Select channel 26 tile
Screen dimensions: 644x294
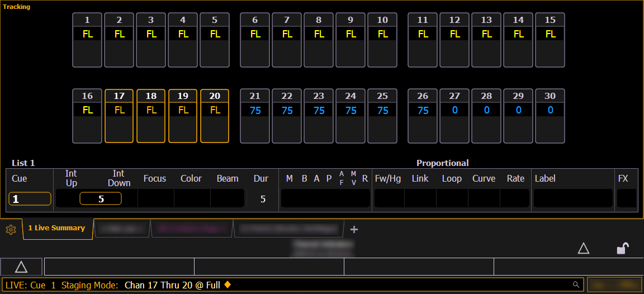pos(423,116)
